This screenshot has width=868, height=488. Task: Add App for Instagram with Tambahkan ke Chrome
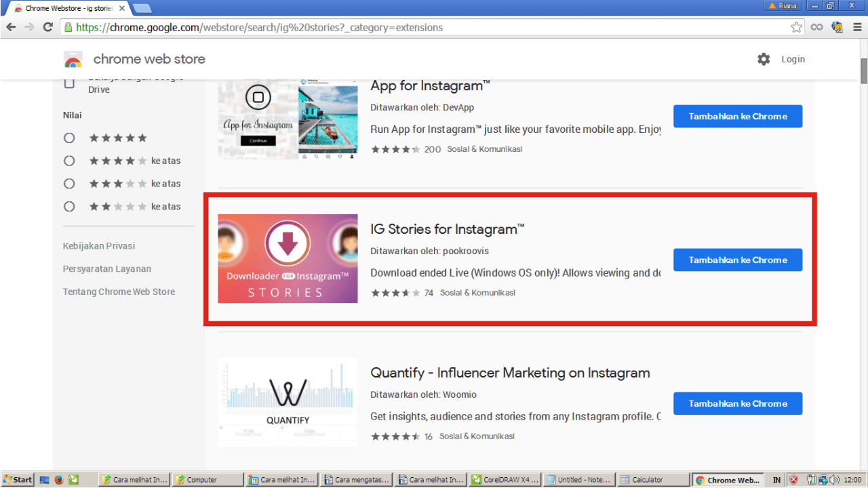[x=738, y=116]
